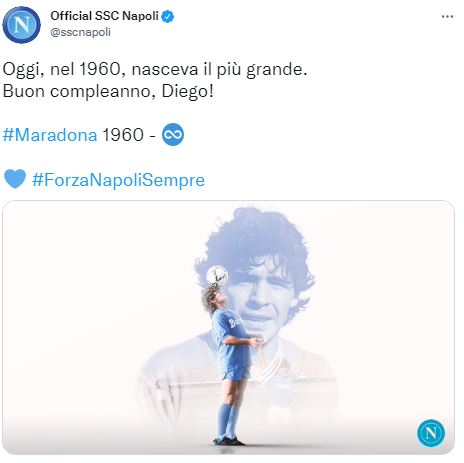Image resolution: width=464 pixels, height=463 pixels.
Task: Select the player's blue Napoli jersey
Action: click(230, 339)
